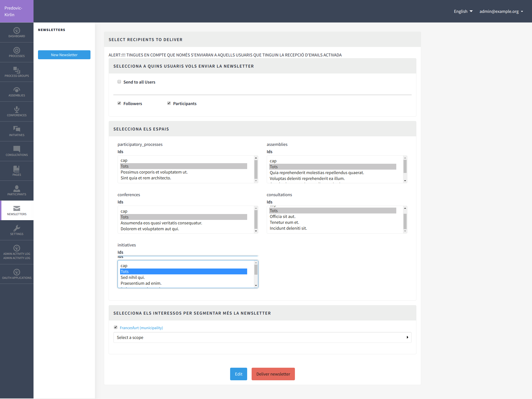Select 'Voluptas deleniti reprehenderit ea illum.' option
The image size is (532, 399).
tap(333, 179)
